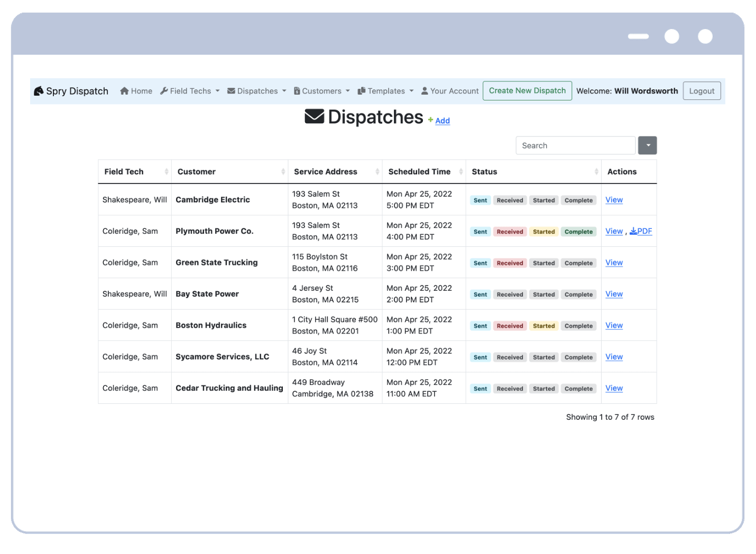This screenshot has height=554, width=756.
Task: View the Sycamore Services, LLC dispatch
Action: coord(614,357)
